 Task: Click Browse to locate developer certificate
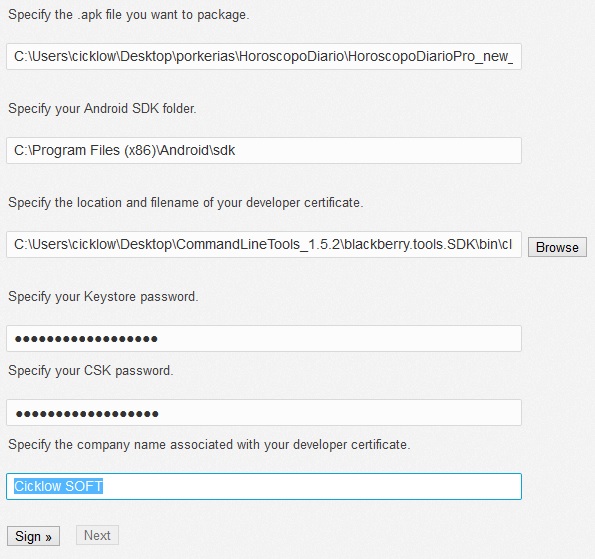(557, 247)
